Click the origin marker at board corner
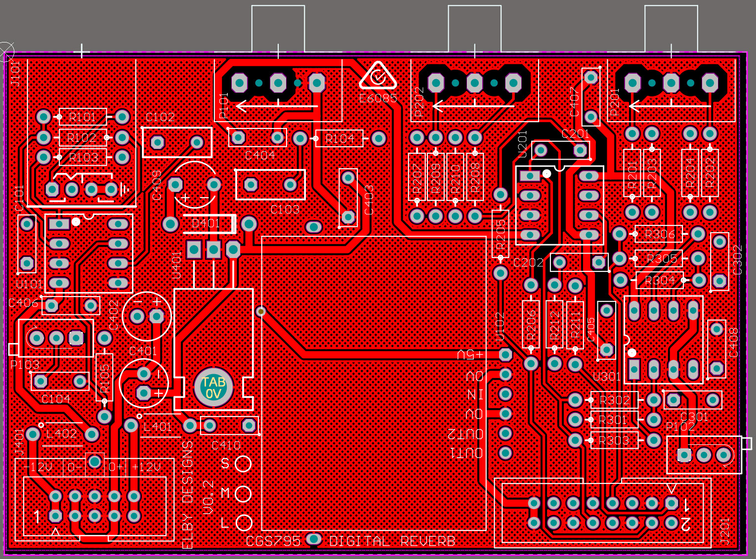This screenshot has width=756, height=559. click(x=6, y=51)
